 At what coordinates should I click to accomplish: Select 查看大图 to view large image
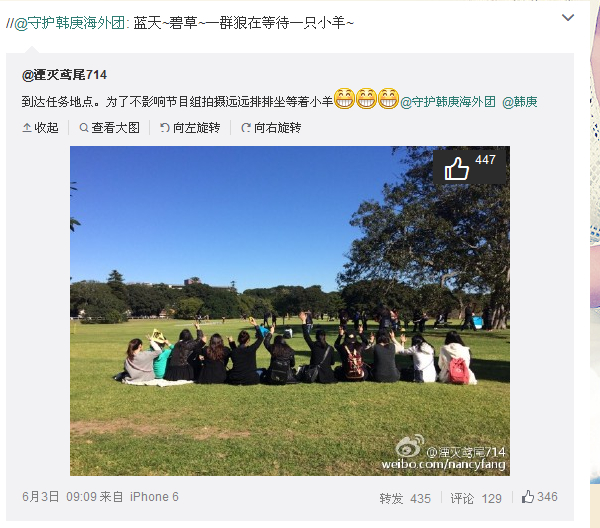click(116, 128)
